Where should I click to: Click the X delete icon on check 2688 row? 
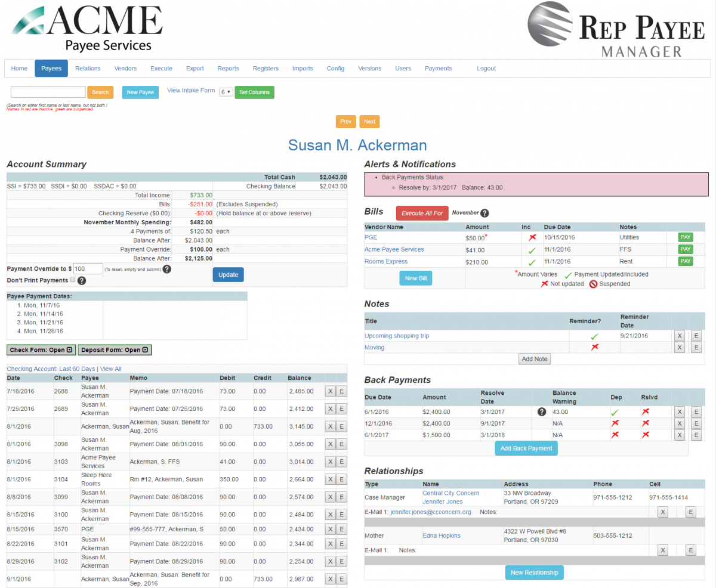pos(330,391)
